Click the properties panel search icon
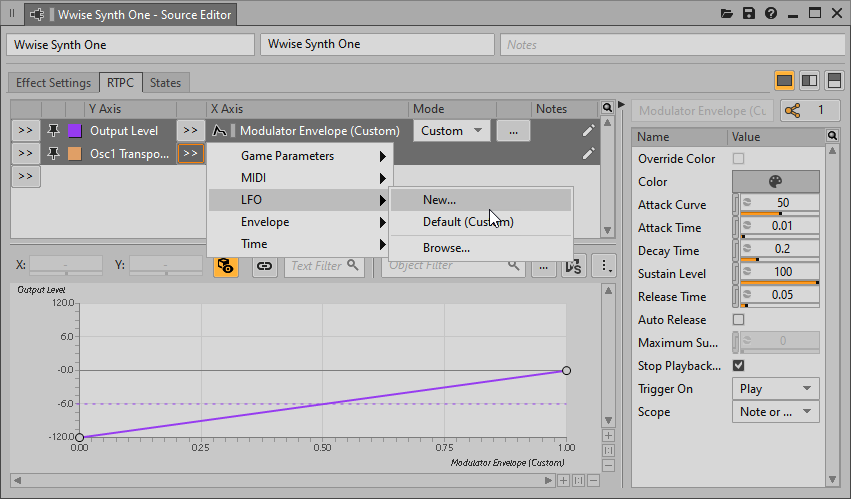Screen dimensions: 851x499 (x=833, y=136)
